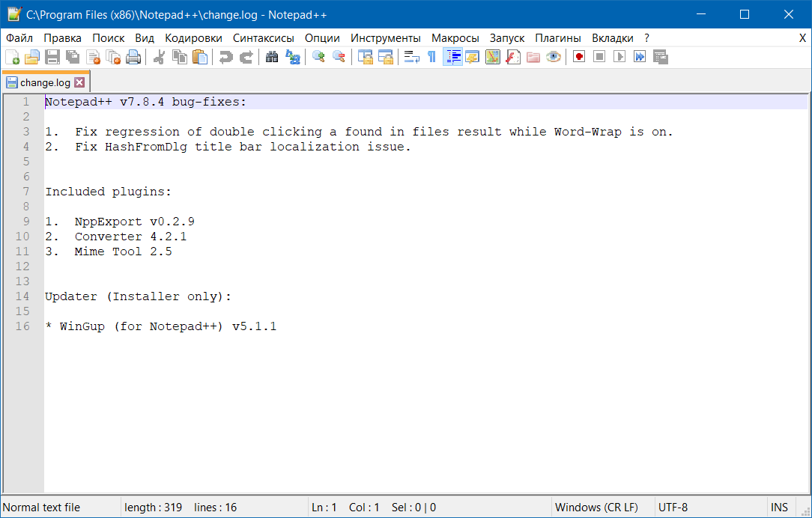Screen dimensions: 812x518
Task: Create a new document with New icon
Action: [x=12, y=57]
